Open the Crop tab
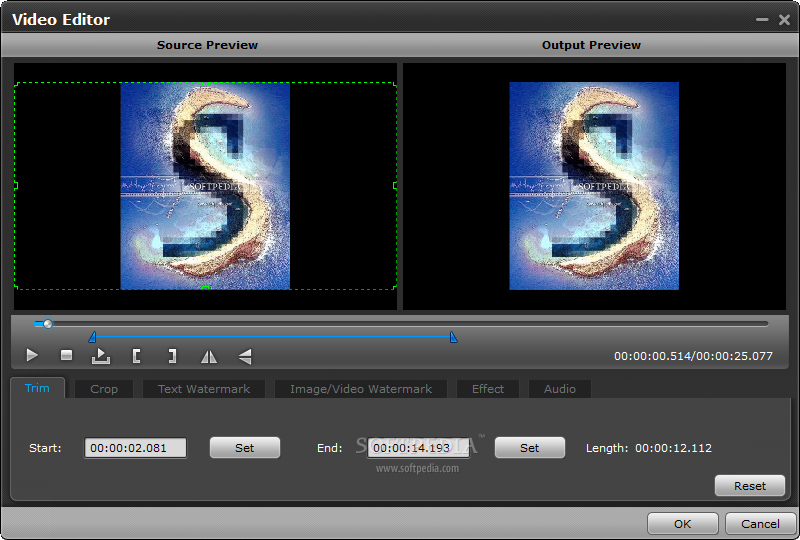Screen dimensions: 800x540 click(x=104, y=389)
